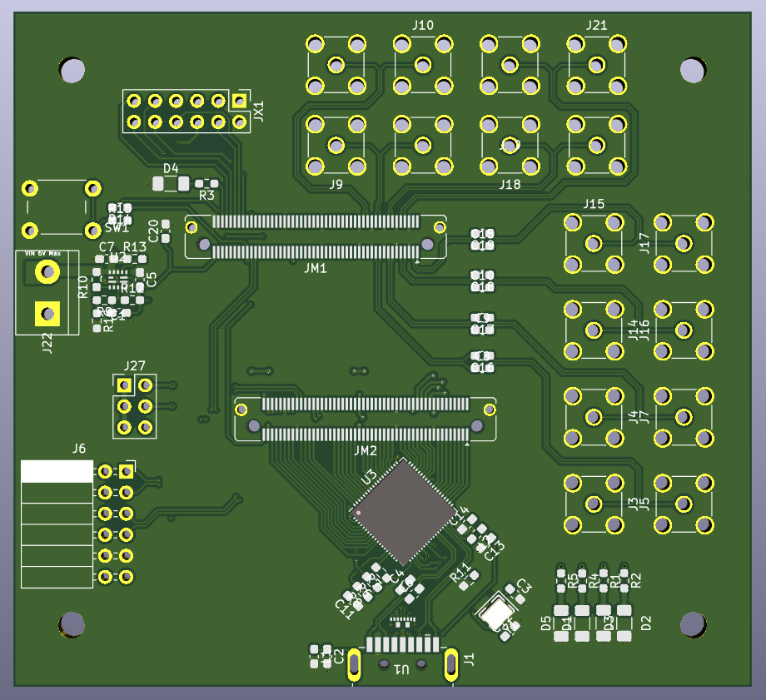Click the C20 capacitor beside JM1
Viewport: 766px width, 700px height.
tap(166, 225)
